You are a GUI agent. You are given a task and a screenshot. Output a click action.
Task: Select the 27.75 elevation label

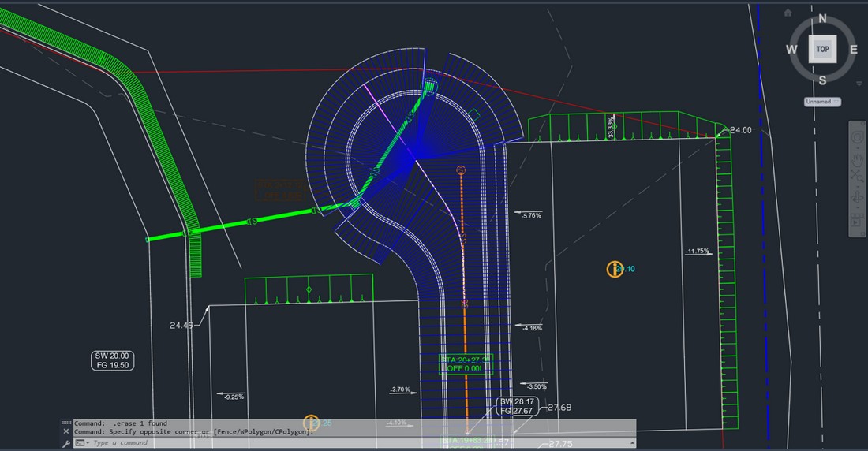tap(561, 444)
